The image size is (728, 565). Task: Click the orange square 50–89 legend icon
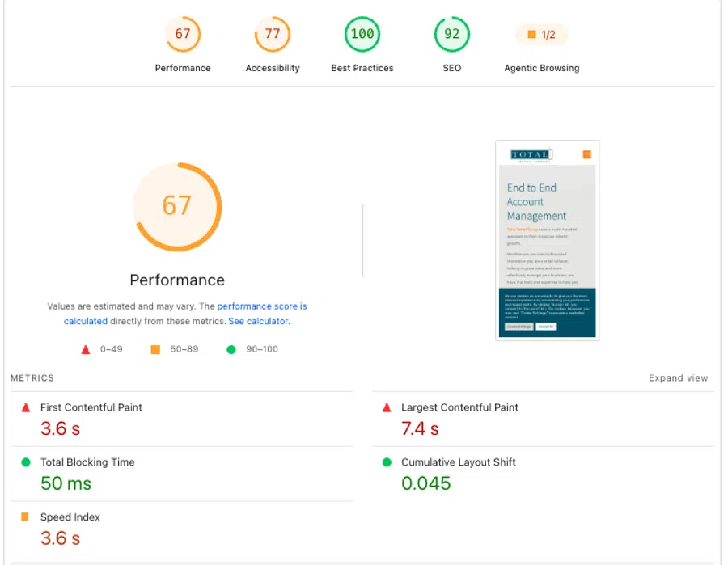click(x=155, y=349)
